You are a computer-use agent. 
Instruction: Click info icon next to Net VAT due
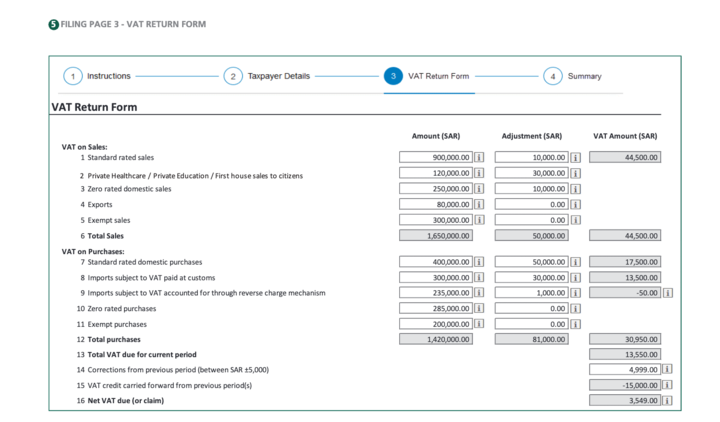[x=668, y=401]
